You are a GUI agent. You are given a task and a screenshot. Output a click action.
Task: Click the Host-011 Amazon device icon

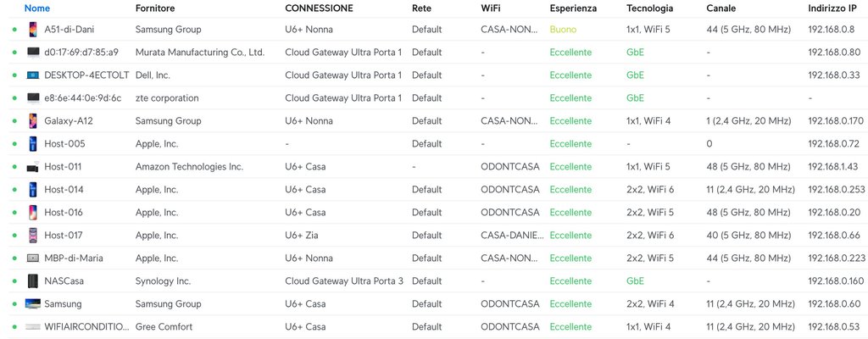coord(33,166)
